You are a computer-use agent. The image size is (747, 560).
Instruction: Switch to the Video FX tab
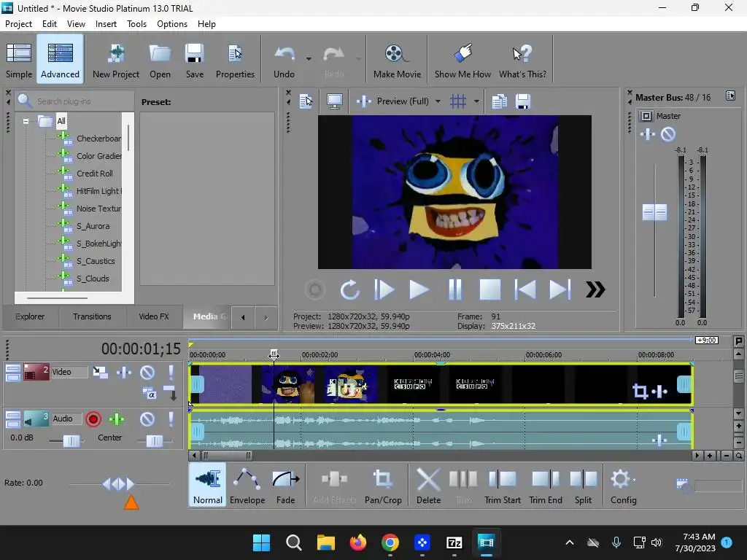[x=153, y=316]
